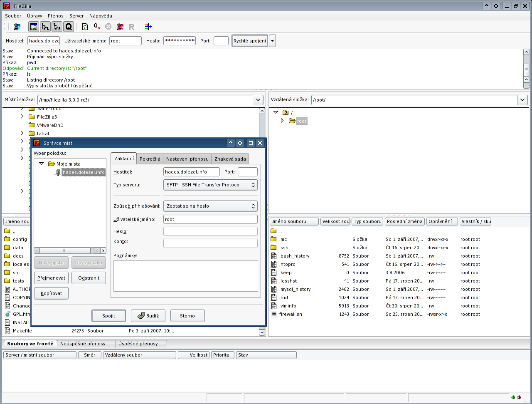Click the process queue icon

[96, 27]
